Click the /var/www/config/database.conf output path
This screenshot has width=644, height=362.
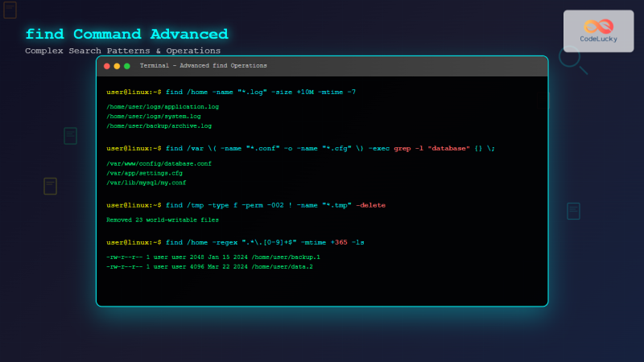159,163
